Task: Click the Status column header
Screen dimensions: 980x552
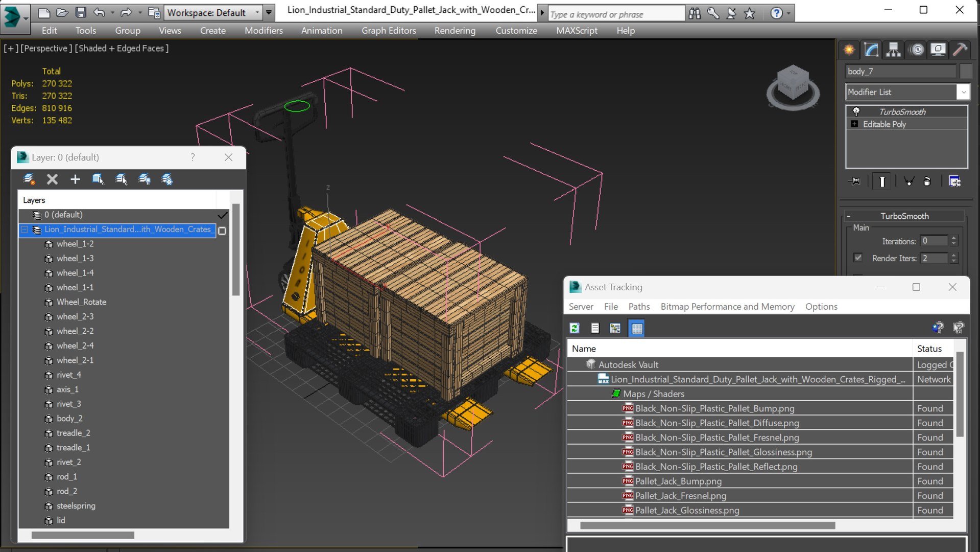Action: point(933,349)
